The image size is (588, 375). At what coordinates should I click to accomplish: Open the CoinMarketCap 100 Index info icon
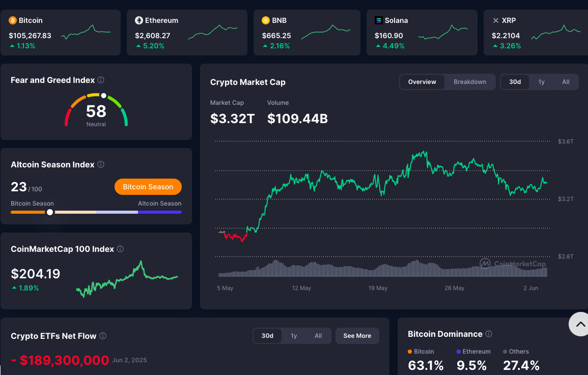120,249
